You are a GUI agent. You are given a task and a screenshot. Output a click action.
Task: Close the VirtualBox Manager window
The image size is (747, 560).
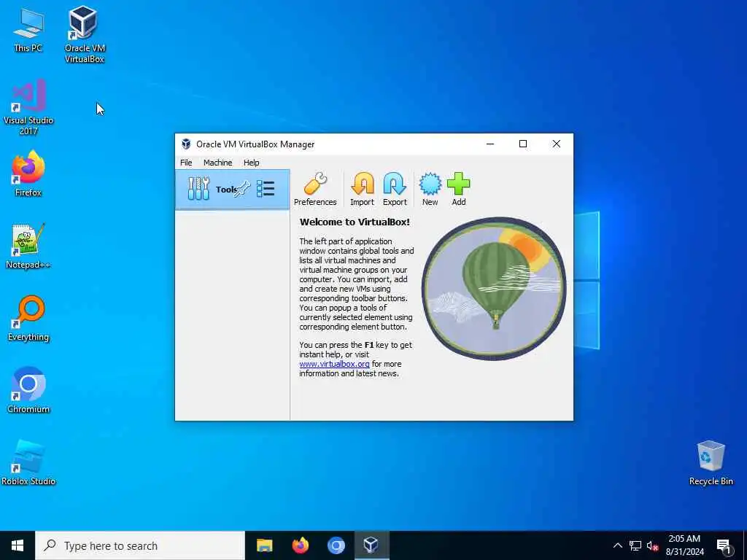click(x=556, y=144)
